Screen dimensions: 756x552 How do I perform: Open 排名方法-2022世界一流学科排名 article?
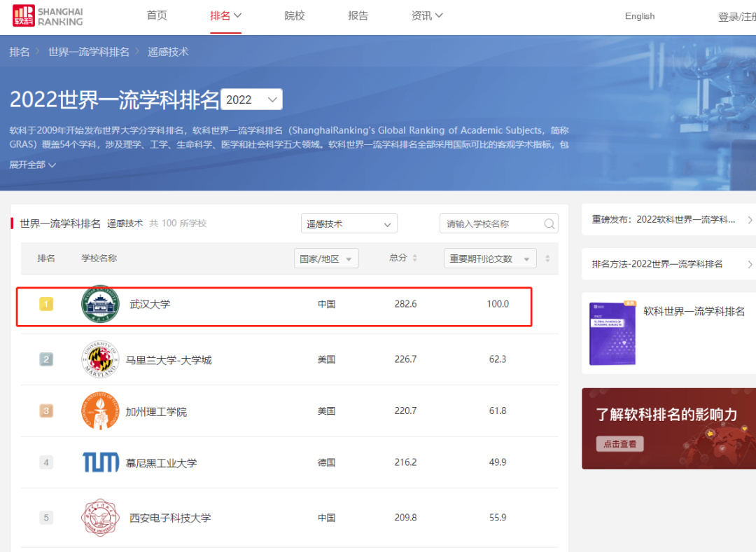coord(657,264)
